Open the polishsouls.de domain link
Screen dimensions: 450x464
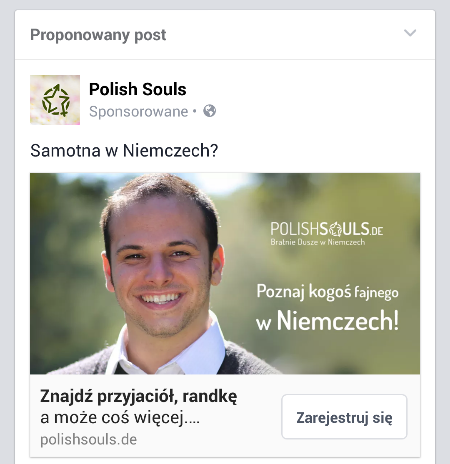click(88, 439)
